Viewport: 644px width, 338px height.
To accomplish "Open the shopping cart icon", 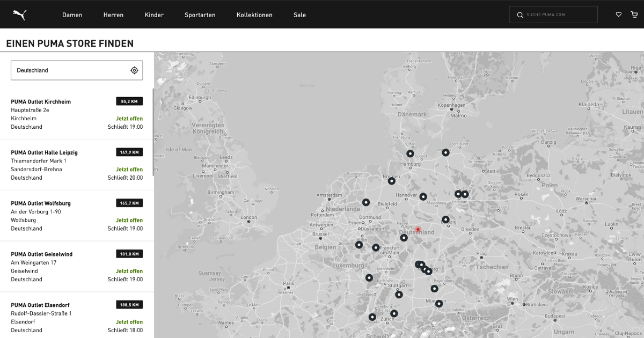I will 634,14.
